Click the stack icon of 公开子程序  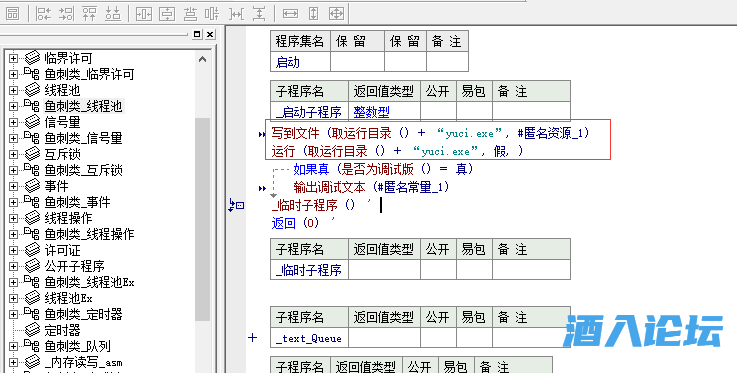click(x=32, y=266)
